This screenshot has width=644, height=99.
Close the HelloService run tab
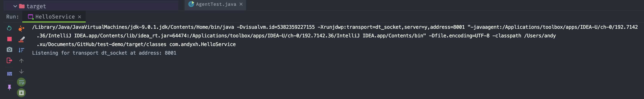pyautogui.click(x=80, y=17)
